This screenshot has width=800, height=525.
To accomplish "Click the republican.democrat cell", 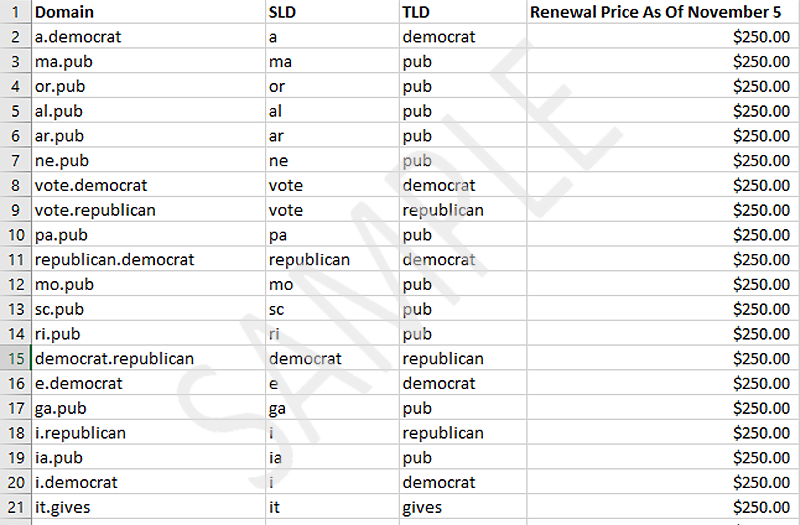I will 148,259.
